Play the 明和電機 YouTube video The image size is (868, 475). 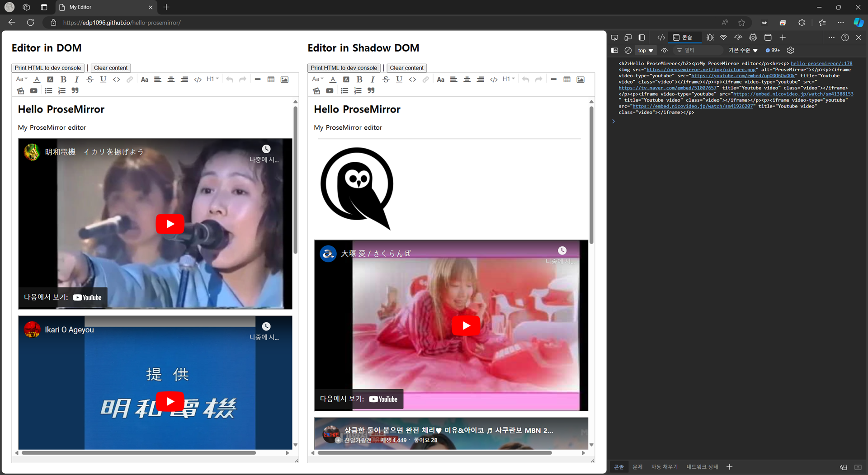tap(170, 224)
